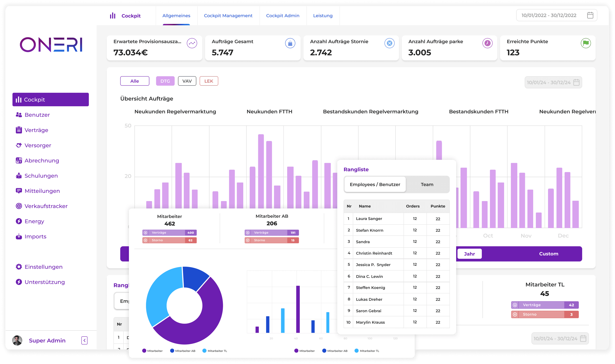The image size is (615, 364).
Task: Open the chart's 10/01/24 date range calendar
Action: (x=576, y=82)
